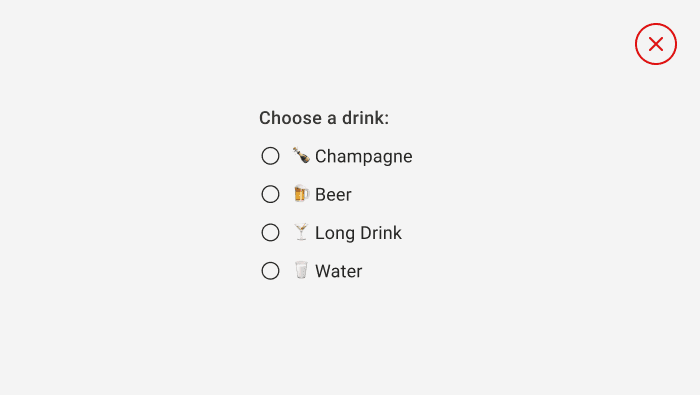Click the word "drink:" in the heading

tap(366, 118)
